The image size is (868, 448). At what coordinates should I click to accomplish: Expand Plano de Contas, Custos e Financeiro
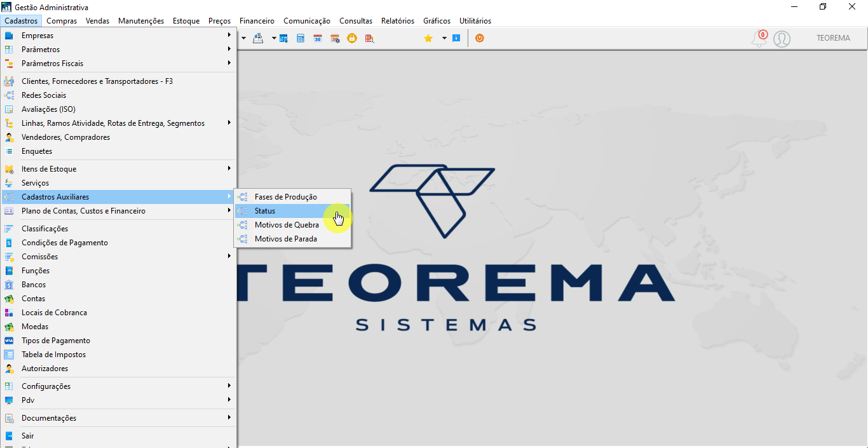click(229, 211)
